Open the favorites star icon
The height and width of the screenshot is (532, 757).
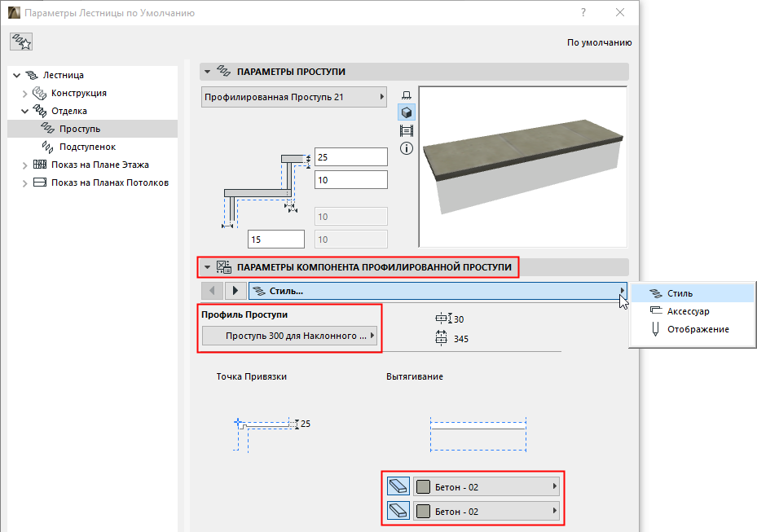21,42
